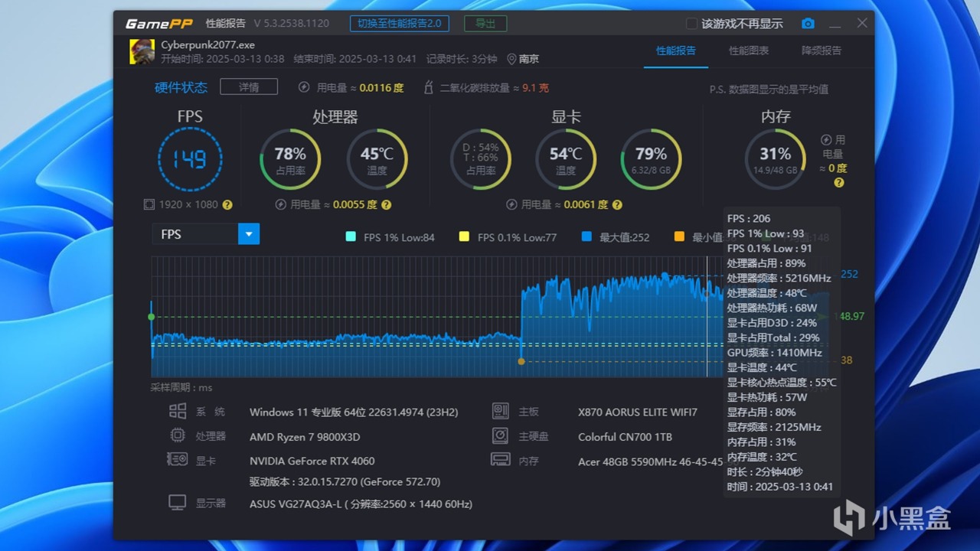Click the power icon beside processor 0.0055 度

click(x=281, y=205)
